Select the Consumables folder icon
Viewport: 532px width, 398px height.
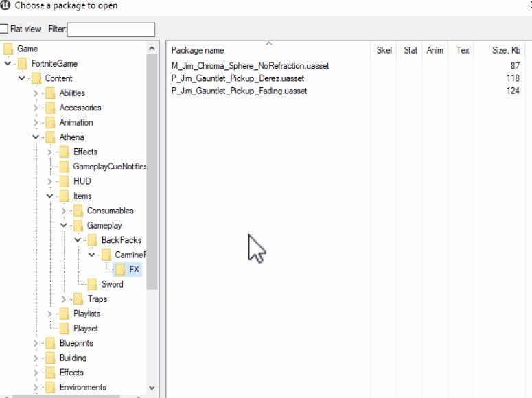78,211
